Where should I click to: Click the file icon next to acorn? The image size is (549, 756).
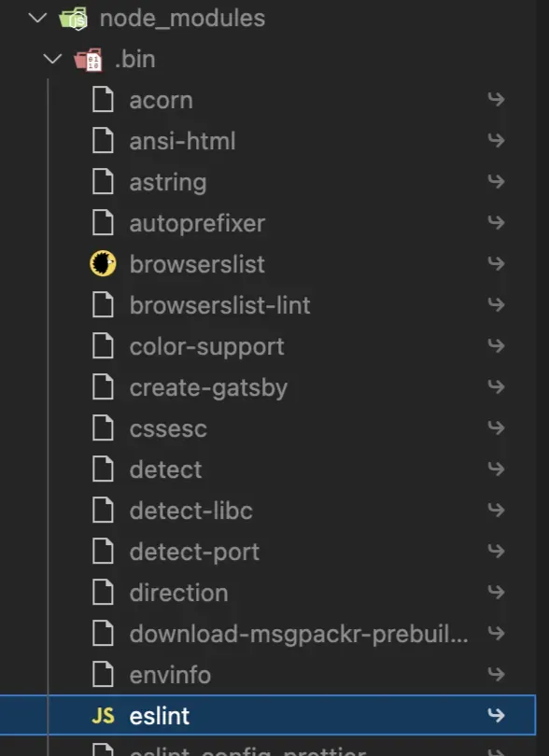tap(103, 100)
